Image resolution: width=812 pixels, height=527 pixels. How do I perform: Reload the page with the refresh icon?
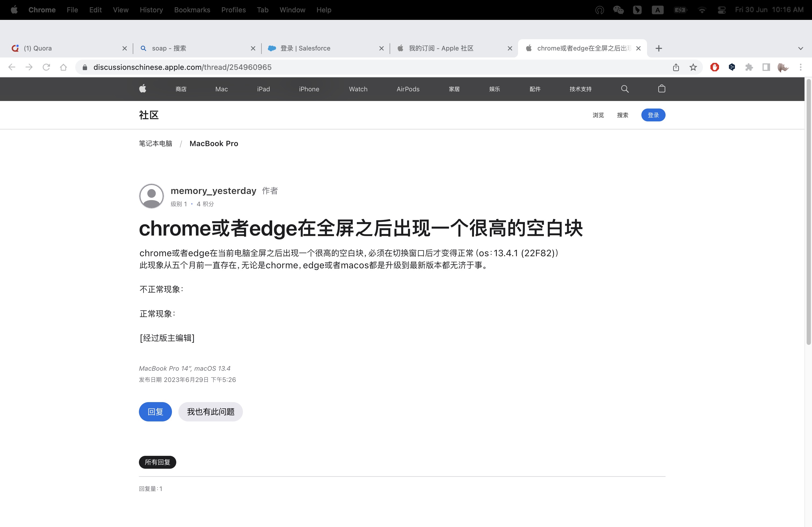(46, 67)
